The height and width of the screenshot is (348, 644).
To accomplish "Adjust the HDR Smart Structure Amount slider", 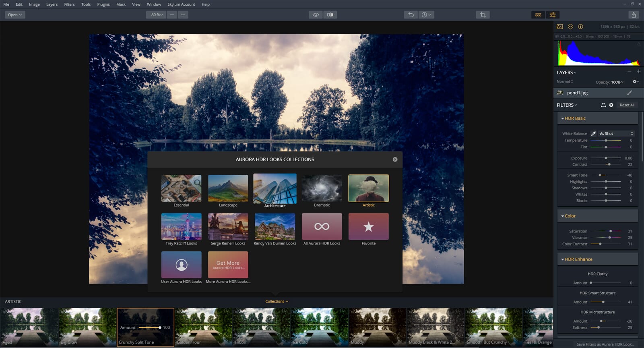I will pyautogui.click(x=606, y=302).
